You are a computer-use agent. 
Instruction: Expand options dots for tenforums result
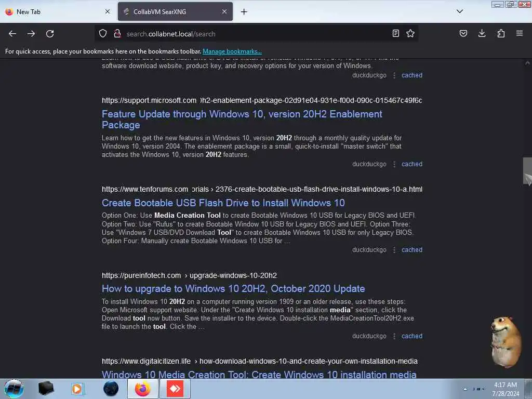click(394, 250)
